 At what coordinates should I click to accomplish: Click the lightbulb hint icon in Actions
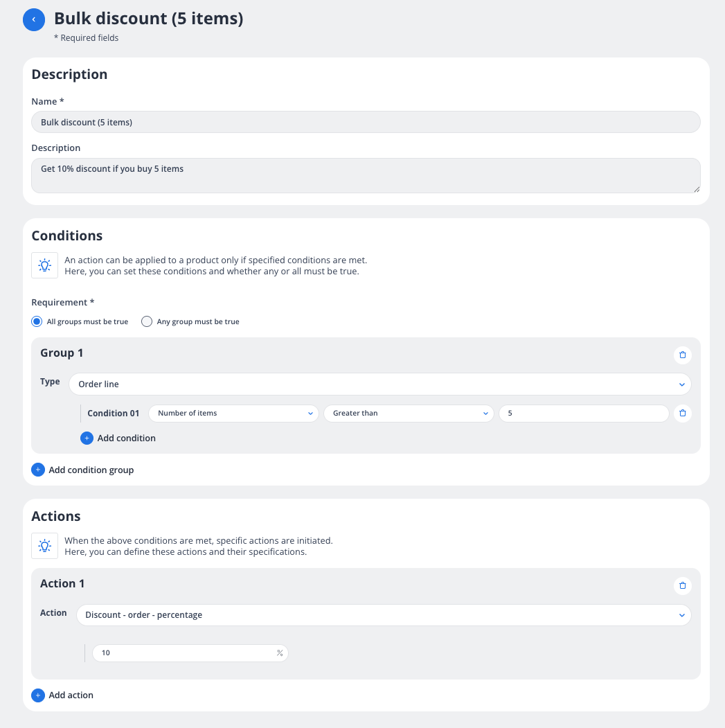tap(44, 546)
